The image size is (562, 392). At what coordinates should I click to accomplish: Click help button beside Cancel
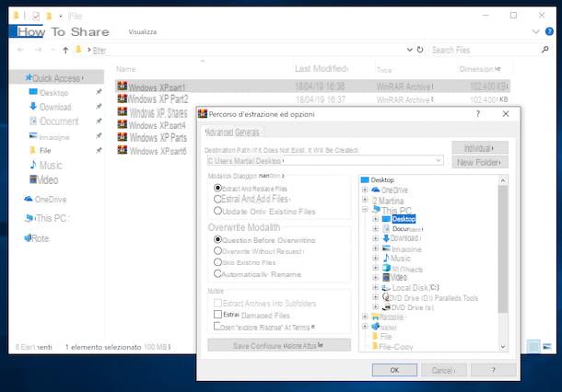[493, 370]
